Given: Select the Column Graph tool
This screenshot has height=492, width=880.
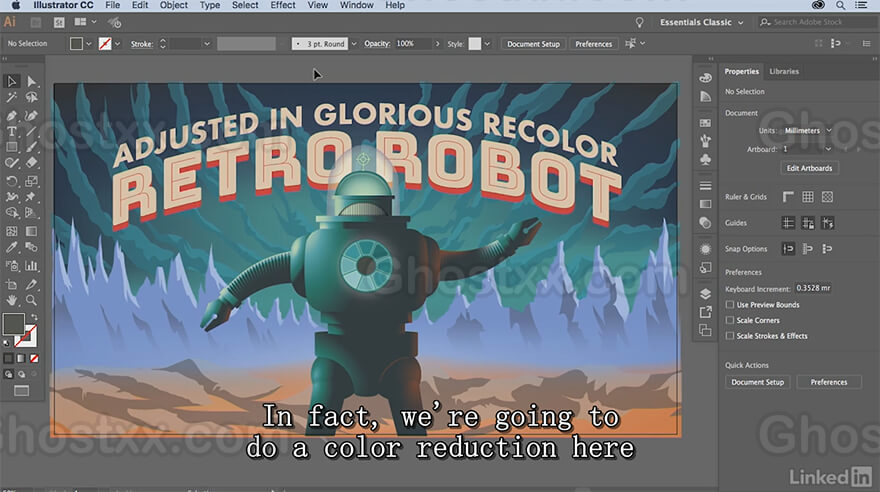Looking at the screenshot, I should point(31,266).
